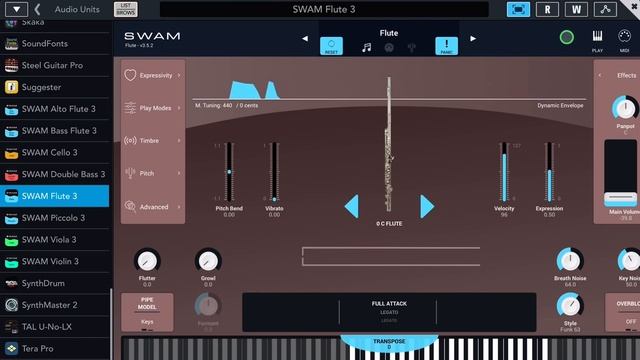The height and width of the screenshot is (360, 640).
Task: Click the blue Panic button
Action: [447, 46]
